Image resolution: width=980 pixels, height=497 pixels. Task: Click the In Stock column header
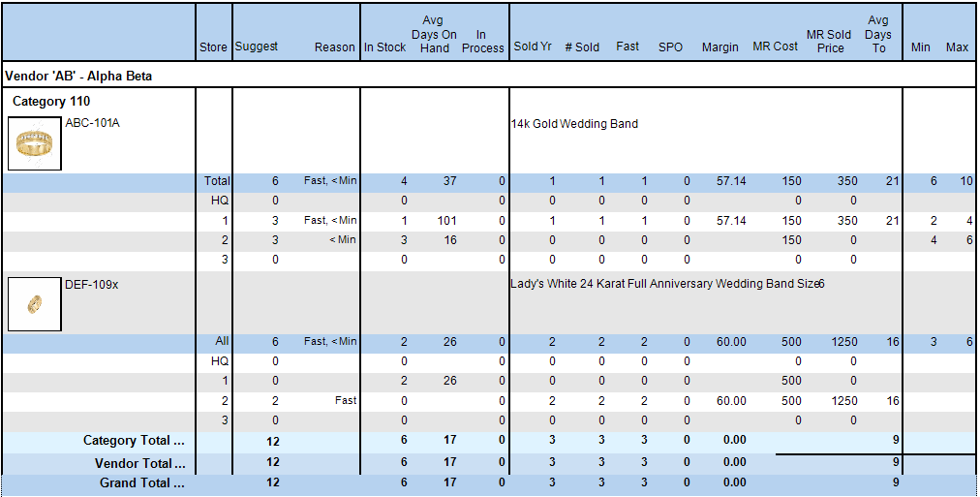click(x=384, y=47)
